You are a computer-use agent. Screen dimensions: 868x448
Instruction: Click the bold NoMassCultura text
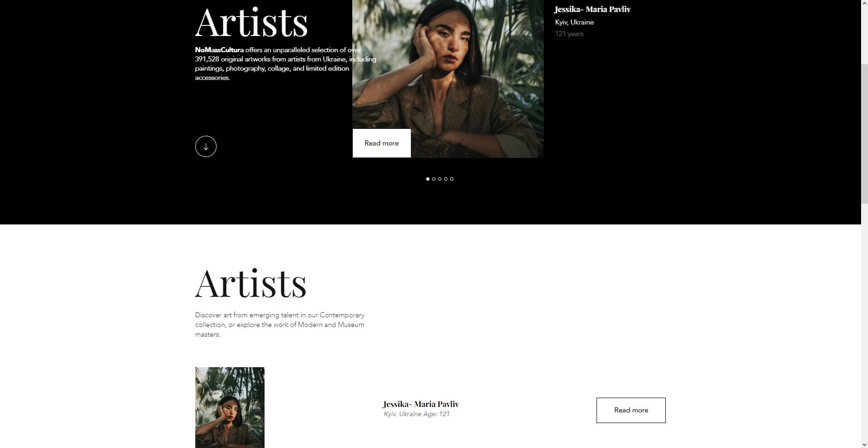[219, 50]
